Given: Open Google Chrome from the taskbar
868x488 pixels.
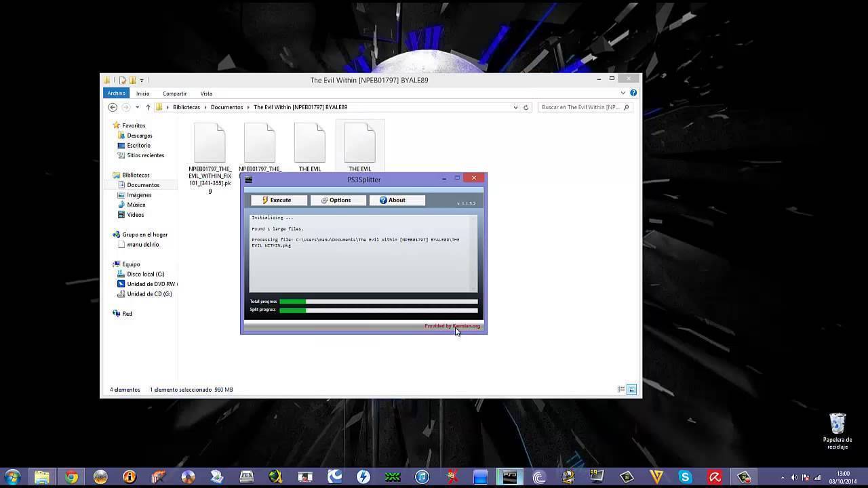Looking at the screenshot, I should click(x=71, y=477).
